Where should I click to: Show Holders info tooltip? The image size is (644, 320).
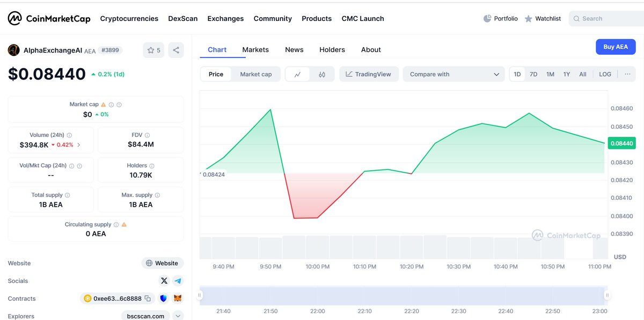point(152,166)
